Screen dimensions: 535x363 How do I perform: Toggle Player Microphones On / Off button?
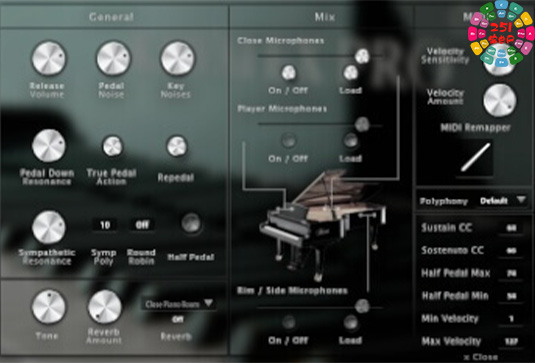[289, 140]
